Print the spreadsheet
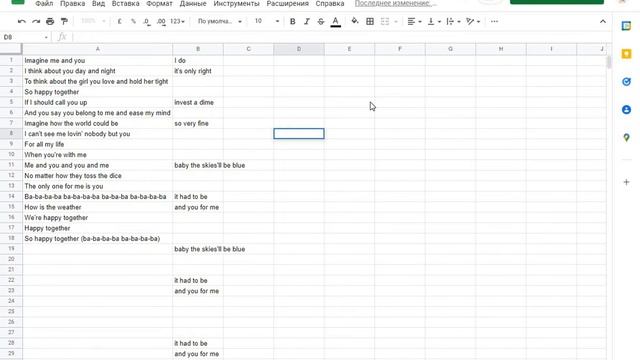This screenshot has width=640, height=360. click(50, 21)
